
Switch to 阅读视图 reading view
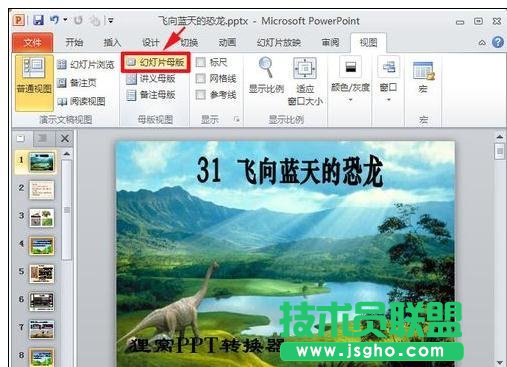pos(81,101)
